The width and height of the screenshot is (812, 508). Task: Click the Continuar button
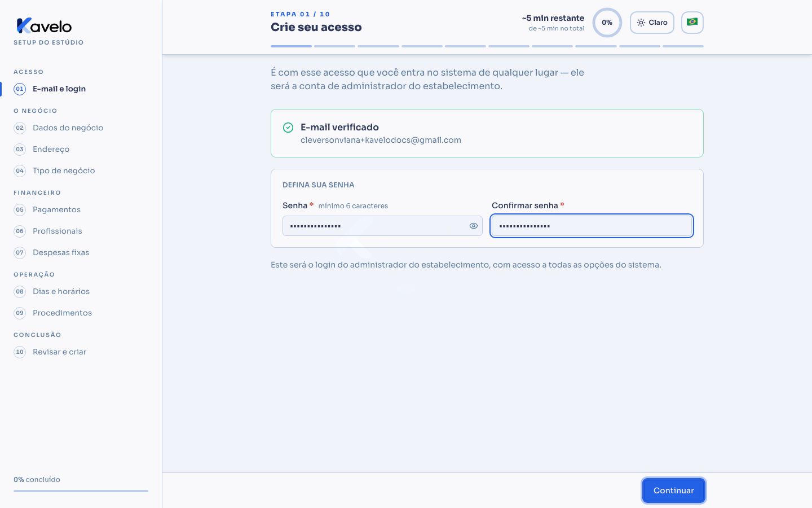click(x=674, y=491)
